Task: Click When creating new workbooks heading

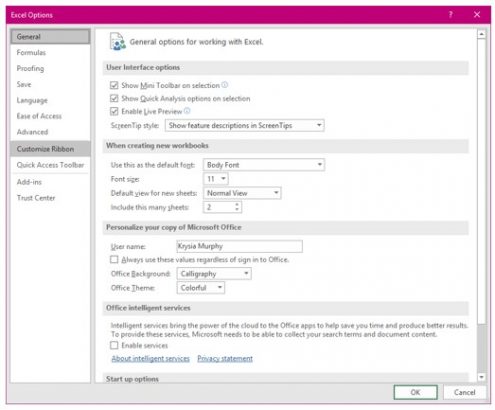Action: click(x=157, y=145)
